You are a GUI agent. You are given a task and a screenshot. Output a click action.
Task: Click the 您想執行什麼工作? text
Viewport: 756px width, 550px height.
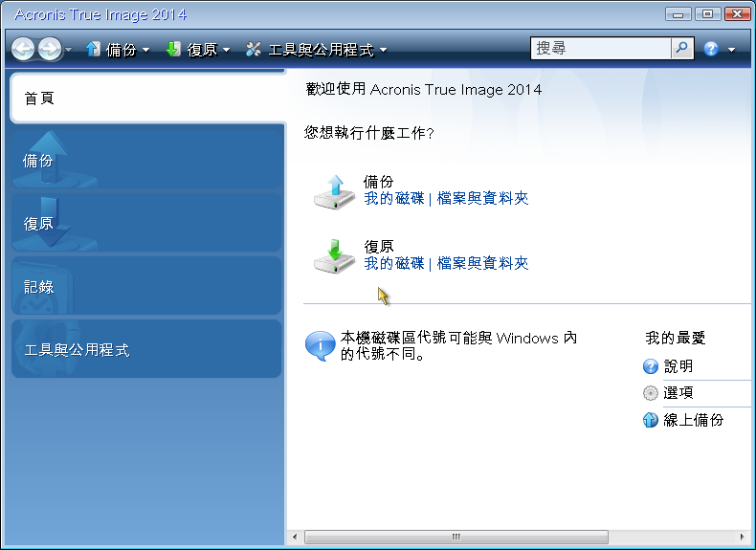pos(368,133)
